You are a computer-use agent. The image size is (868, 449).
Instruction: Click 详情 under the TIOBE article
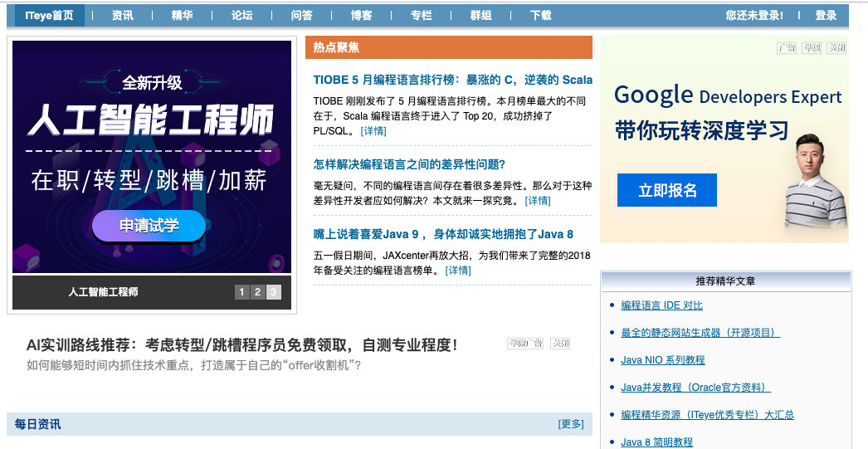point(373,131)
